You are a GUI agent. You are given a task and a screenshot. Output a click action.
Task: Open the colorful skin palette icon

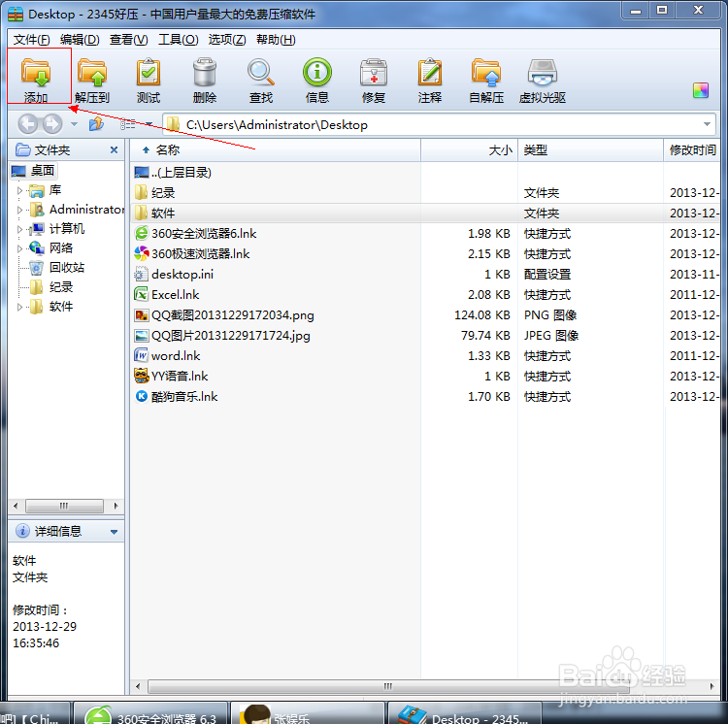[x=701, y=90]
